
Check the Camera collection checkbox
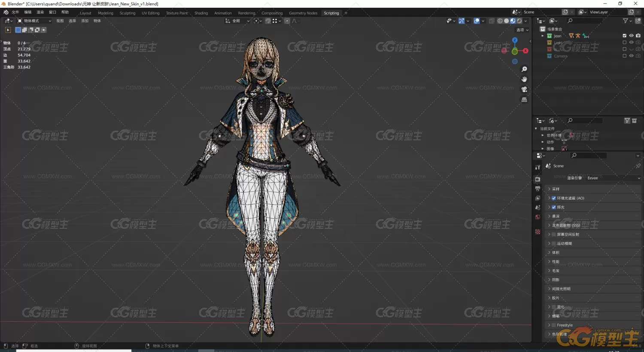click(x=625, y=56)
